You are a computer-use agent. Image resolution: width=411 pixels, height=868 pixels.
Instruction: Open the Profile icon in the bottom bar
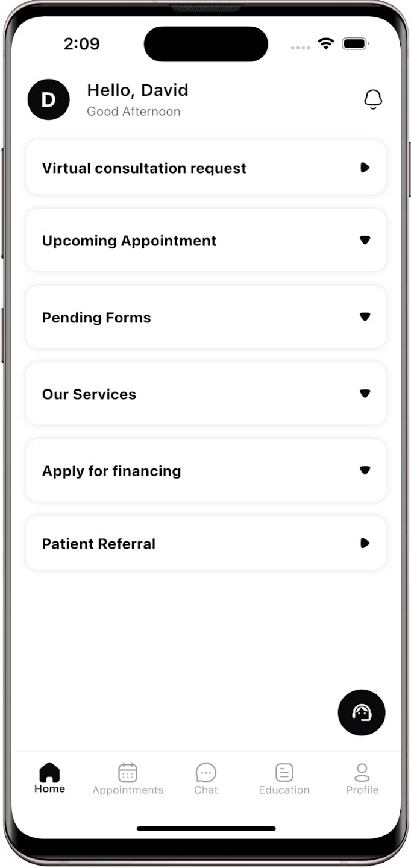[362, 772]
